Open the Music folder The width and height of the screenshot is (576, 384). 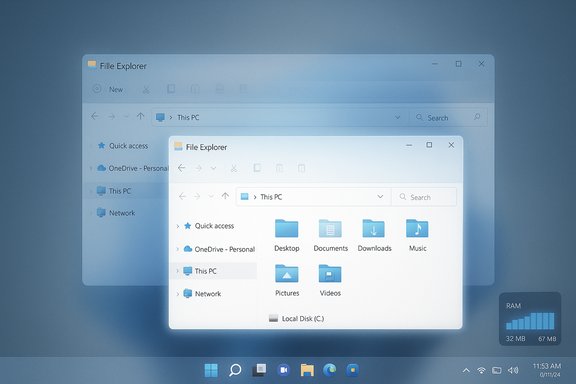coord(417,235)
